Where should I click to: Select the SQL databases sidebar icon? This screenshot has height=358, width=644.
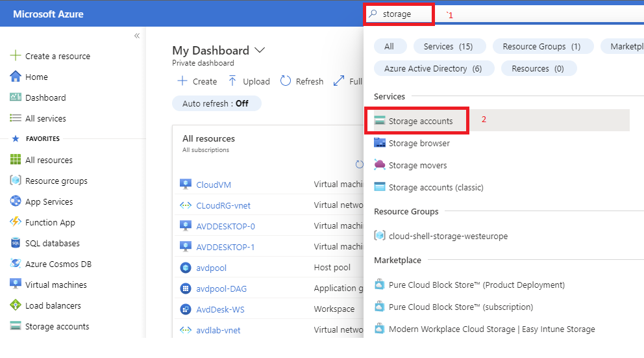(16, 243)
